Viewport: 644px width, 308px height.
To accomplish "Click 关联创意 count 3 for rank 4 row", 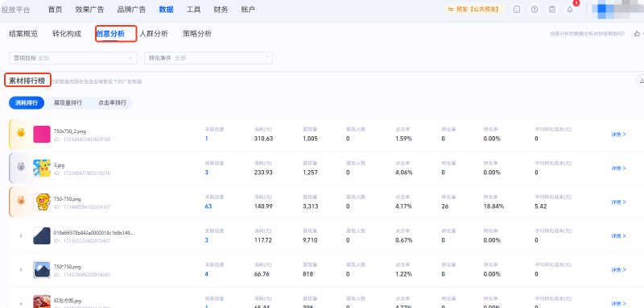I will pos(207,240).
